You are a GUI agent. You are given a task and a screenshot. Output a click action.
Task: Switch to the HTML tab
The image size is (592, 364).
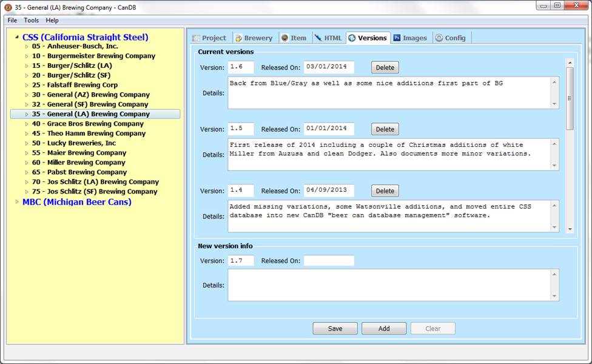click(x=328, y=38)
